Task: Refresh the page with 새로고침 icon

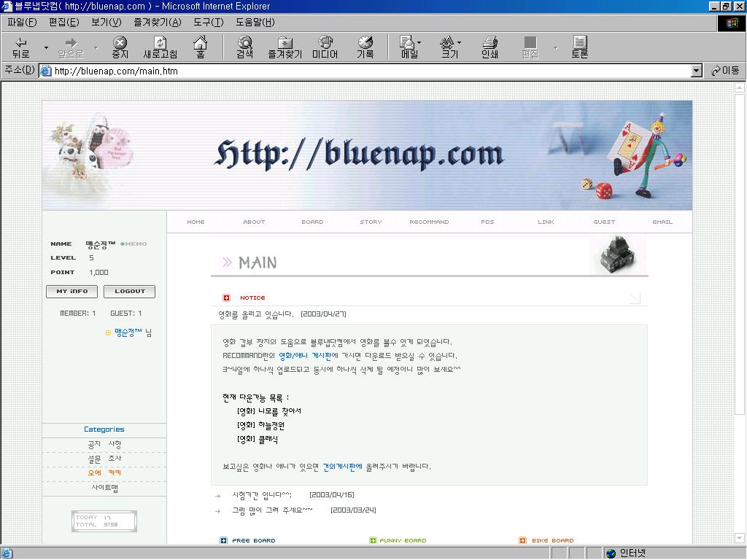Action: [160, 47]
